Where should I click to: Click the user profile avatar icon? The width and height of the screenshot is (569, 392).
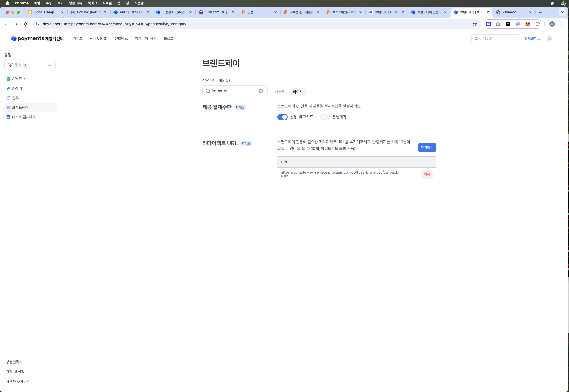[549, 39]
